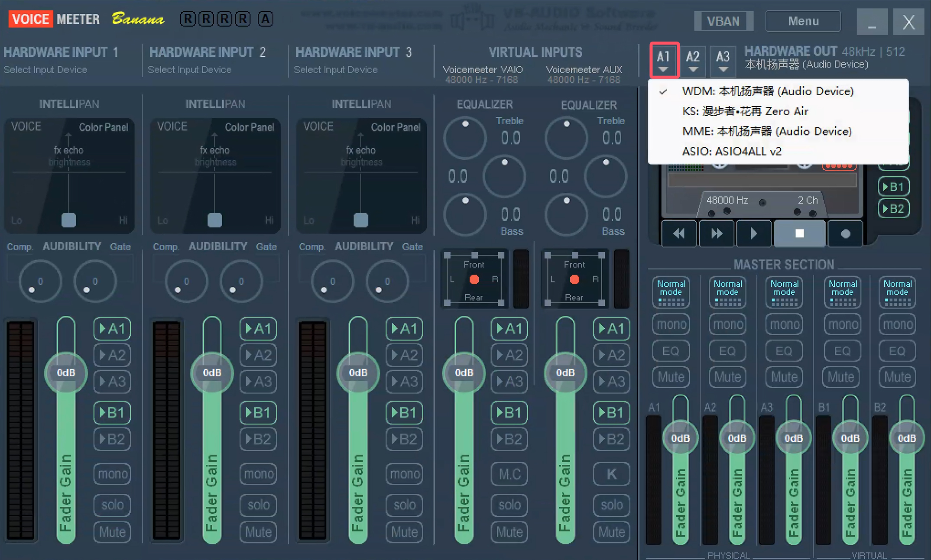Toggle mono on Hardware Input 1
Image resolution: width=931 pixels, height=560 pixels.
click(112, 474)
